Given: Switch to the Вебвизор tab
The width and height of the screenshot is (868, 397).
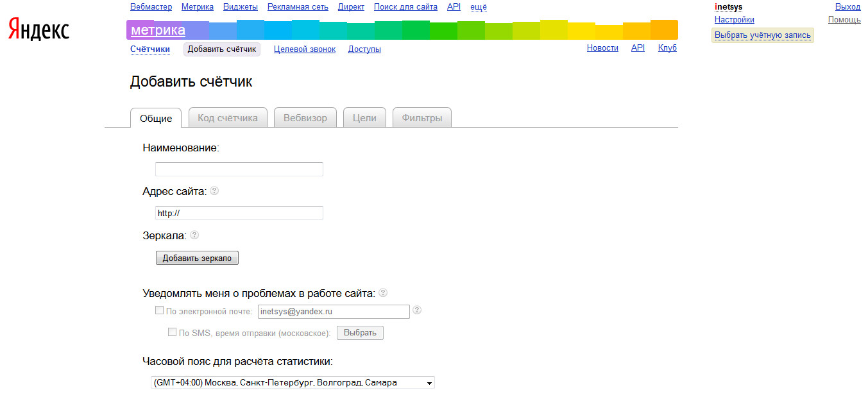Looking at the screenshot, I should [x=305, y=117].
